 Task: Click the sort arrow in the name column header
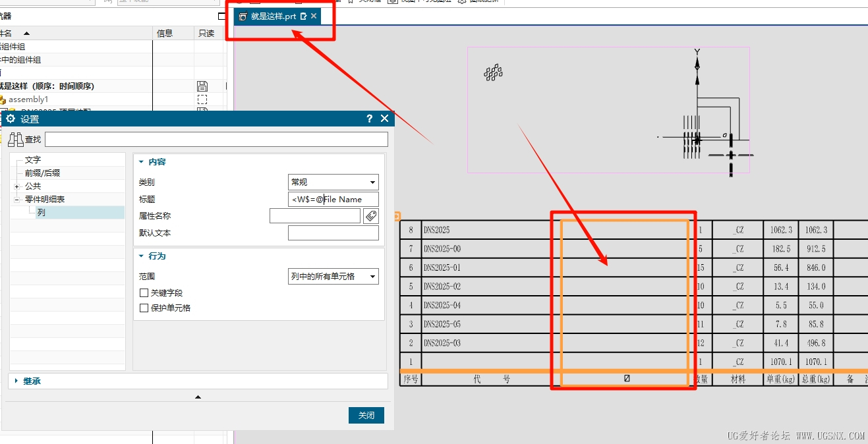26,33
